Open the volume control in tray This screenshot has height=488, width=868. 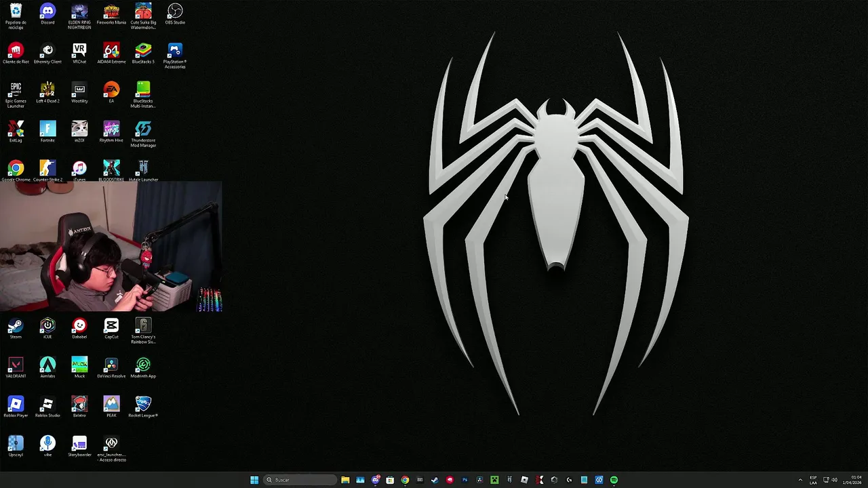[834, 480]
